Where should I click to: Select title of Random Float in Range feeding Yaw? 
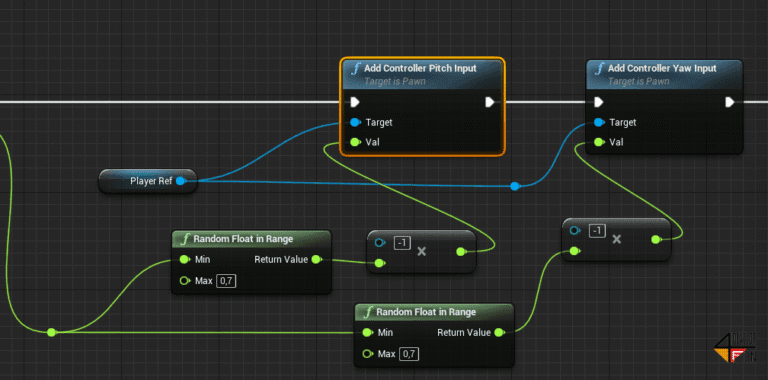pyautogui.click(x=426, y=312)
